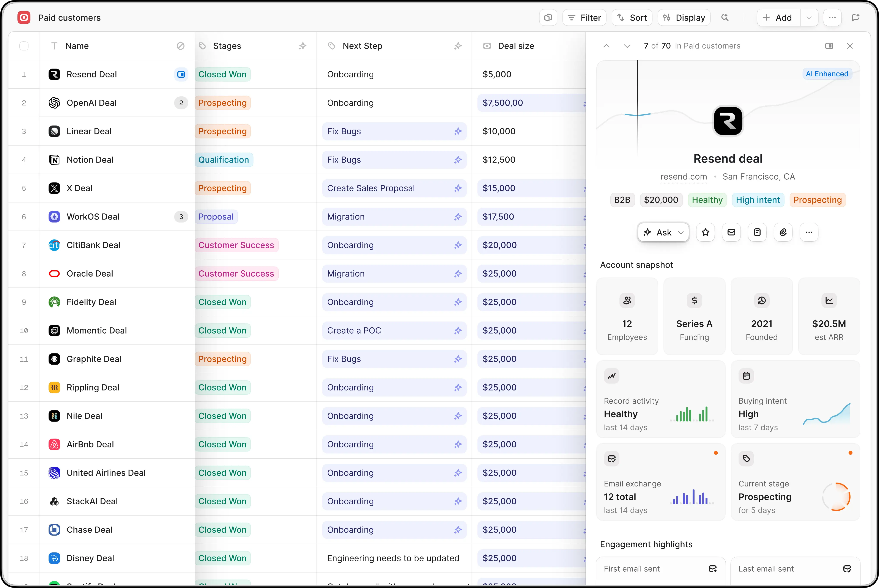Open the Series A Funding card

pyautogui.click(x=694, y=316)
